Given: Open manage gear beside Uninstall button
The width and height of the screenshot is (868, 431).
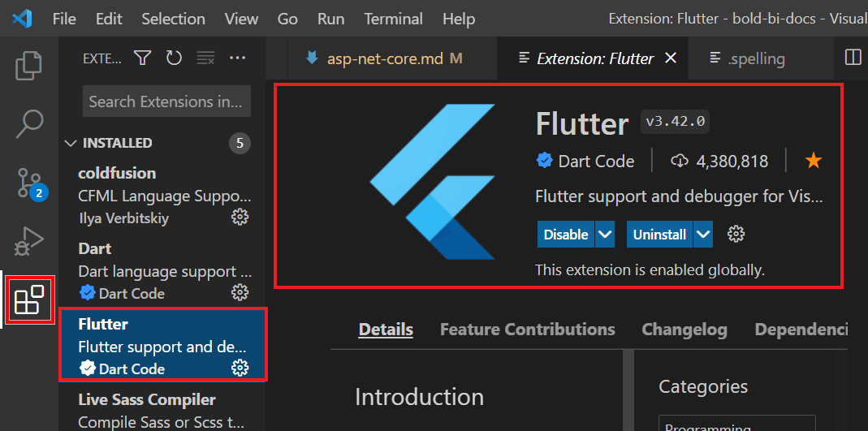Looking at the screenshot, I should (736, 234).
